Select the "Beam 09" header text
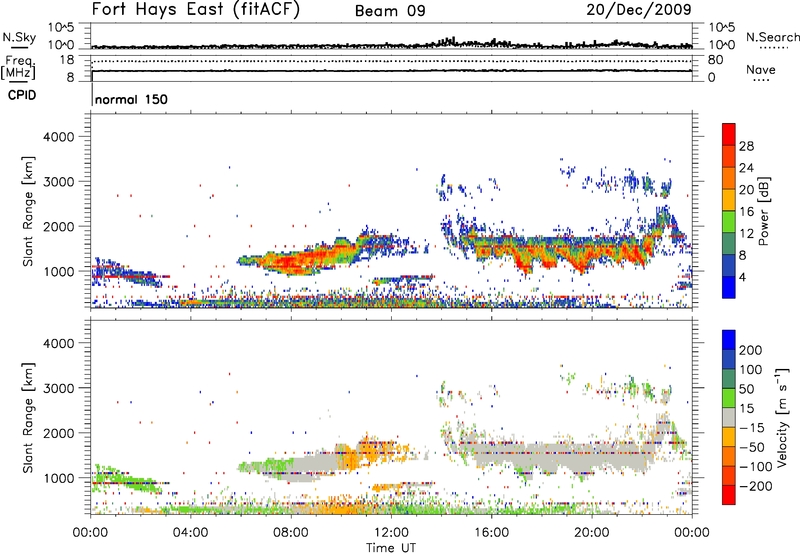The height and width of the screenshot is (554, 800). point(390,11)
